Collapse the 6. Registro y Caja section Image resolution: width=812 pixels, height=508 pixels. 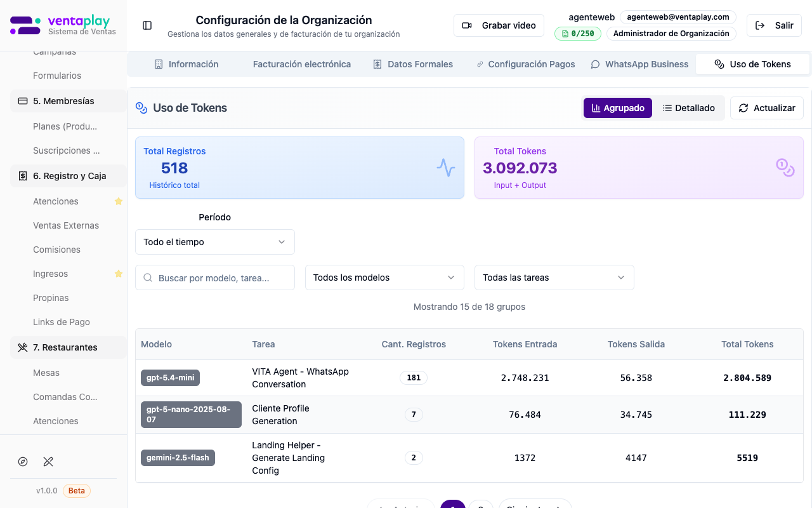(68, 176)
